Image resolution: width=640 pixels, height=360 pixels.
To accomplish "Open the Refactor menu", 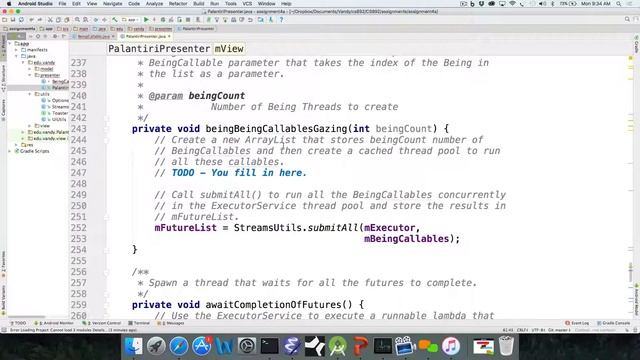I will (x=178, y=4).
